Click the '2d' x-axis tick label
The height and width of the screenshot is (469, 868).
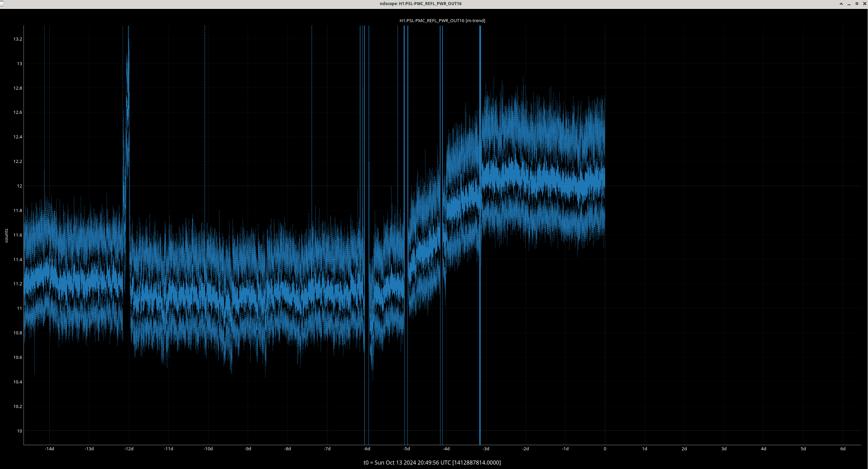point(684,449)
